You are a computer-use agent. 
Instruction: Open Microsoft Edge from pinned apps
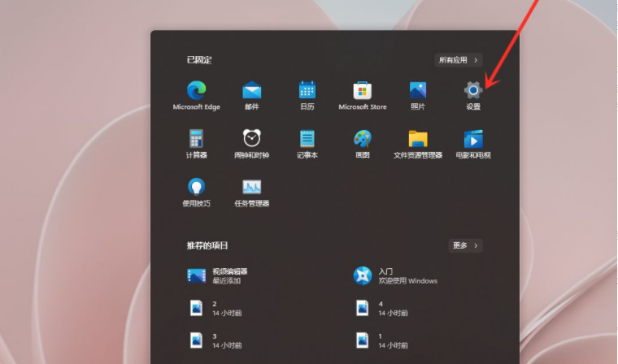[x=196, y=90]
